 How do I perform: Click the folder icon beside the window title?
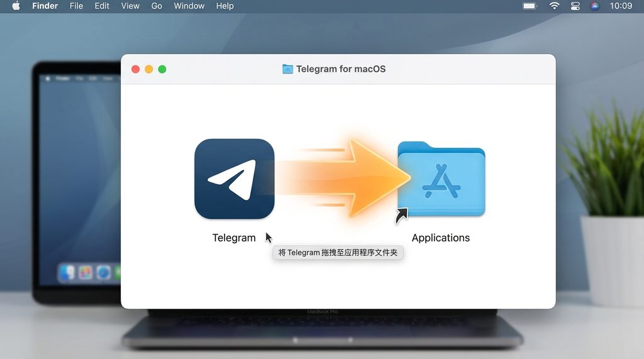pyautogui.click(x=287, y=69)
